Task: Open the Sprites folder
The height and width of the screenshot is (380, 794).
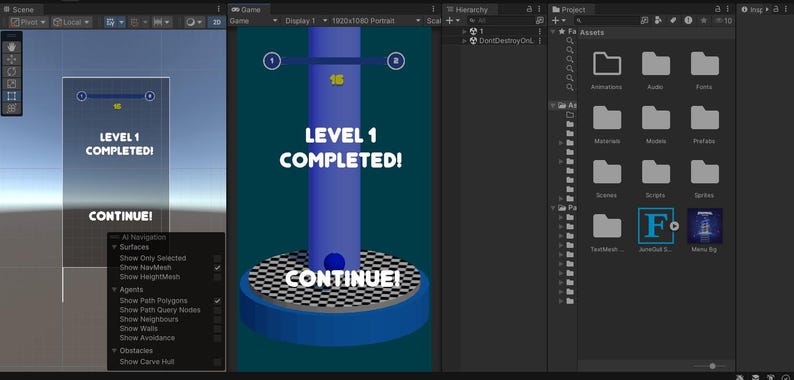Action: click(704, 179)
